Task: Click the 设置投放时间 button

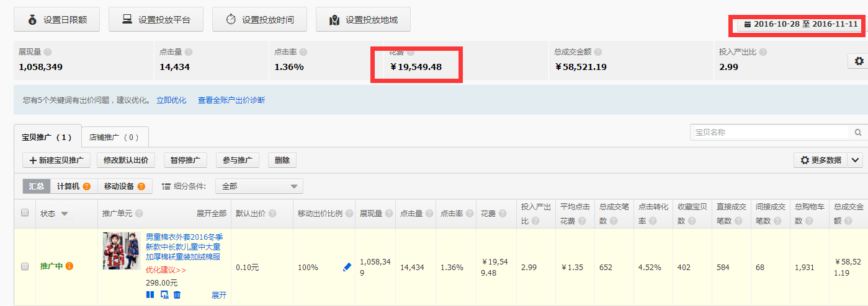Action: coord(259,20)
